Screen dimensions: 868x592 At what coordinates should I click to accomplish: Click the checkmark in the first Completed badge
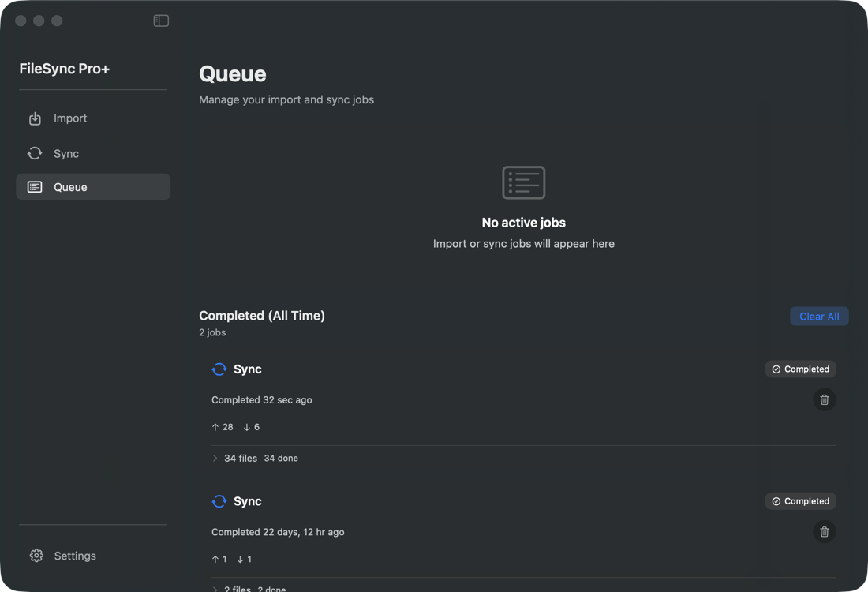tap(776, 369)
